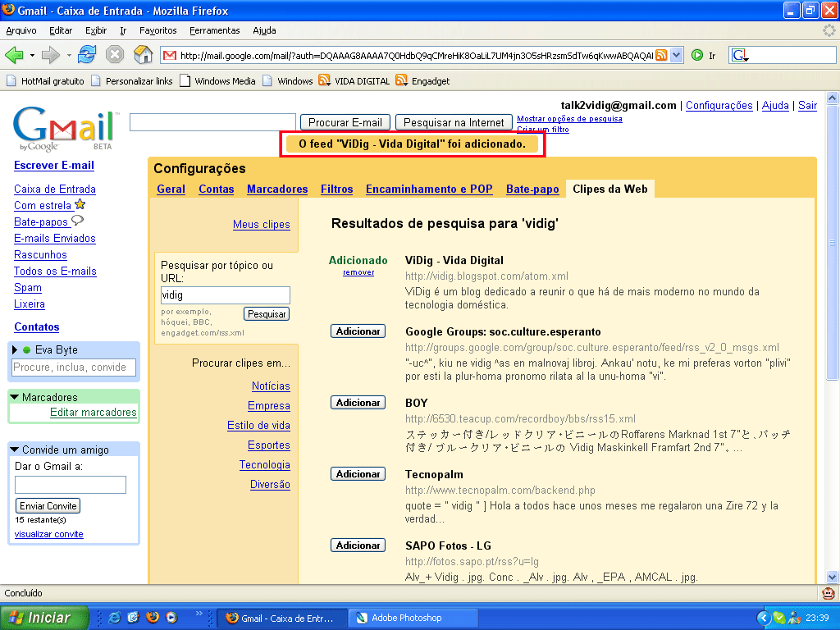840x630 pixels.
Task: Open the Escrever E-mail link
Action: (x=54, y=166)
